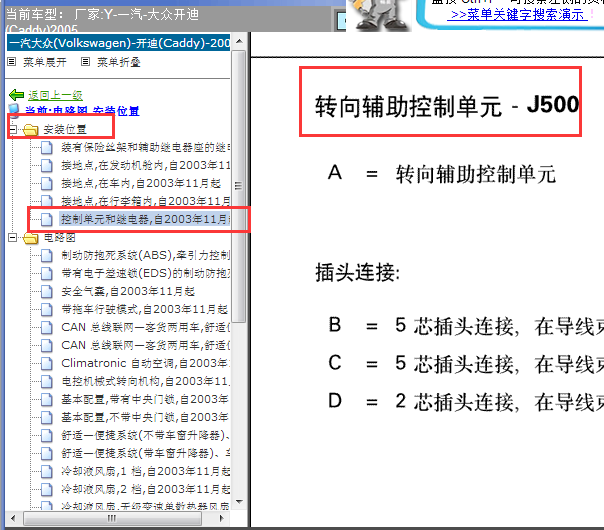Click the C = 5 芯插头连接 line
This screenshot has width=604, height=530.
465,364
